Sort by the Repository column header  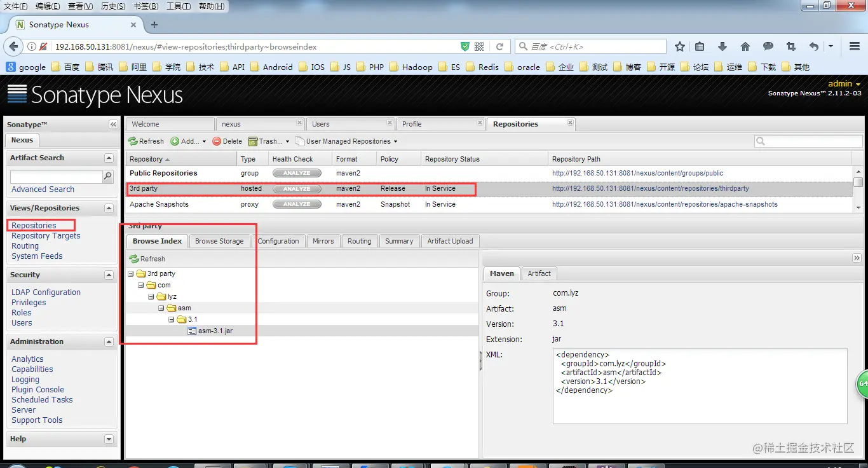pos(181,159)
